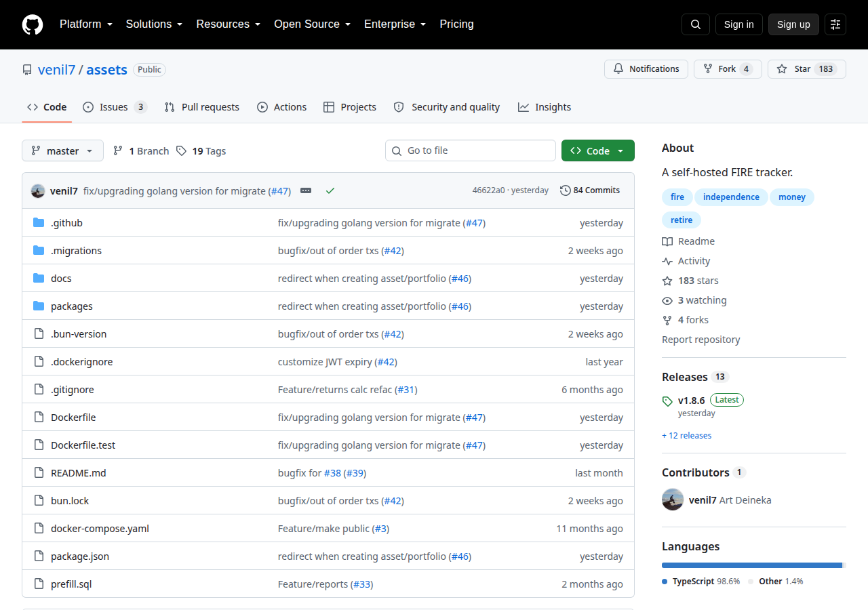The width and height of the screenshot is (868, 610).
Task: Click the branch icon next to 1 Branch
Action: click(118, 150)
